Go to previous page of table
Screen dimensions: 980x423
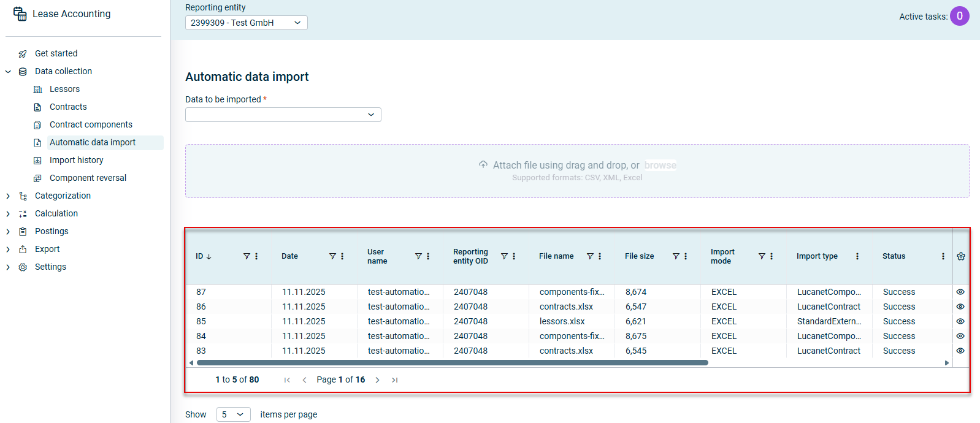point(304,380)
